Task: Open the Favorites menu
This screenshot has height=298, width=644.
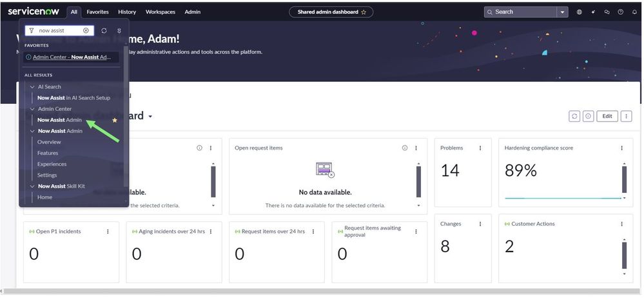Action: 98,12
